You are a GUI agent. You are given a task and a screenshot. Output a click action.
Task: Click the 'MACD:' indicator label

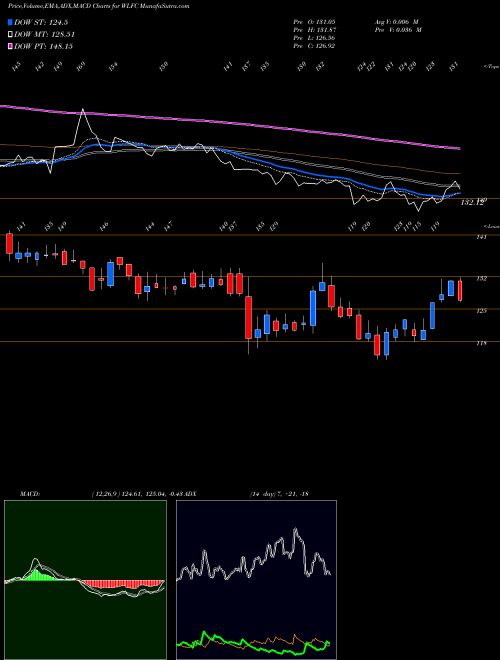tap(29, 494)
